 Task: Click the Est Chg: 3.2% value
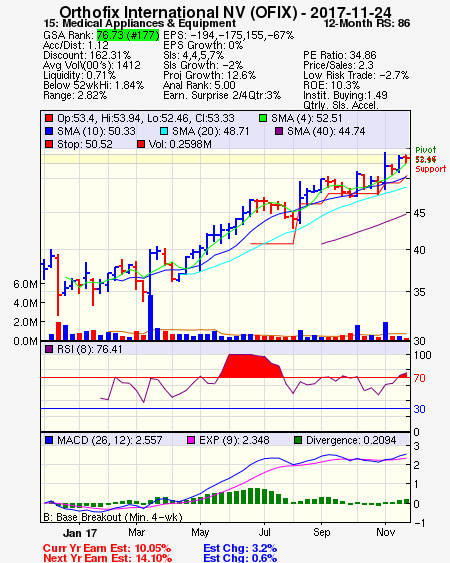(240, 548)
